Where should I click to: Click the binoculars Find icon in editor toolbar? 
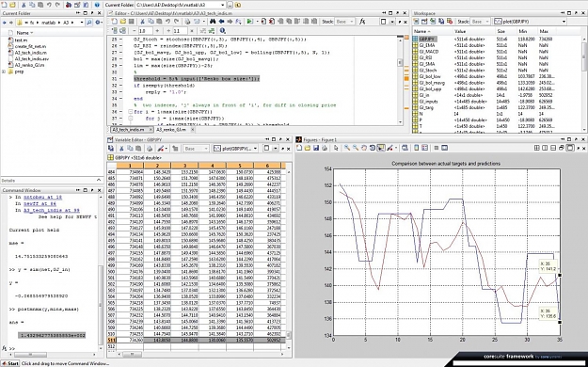pos(213,22)
